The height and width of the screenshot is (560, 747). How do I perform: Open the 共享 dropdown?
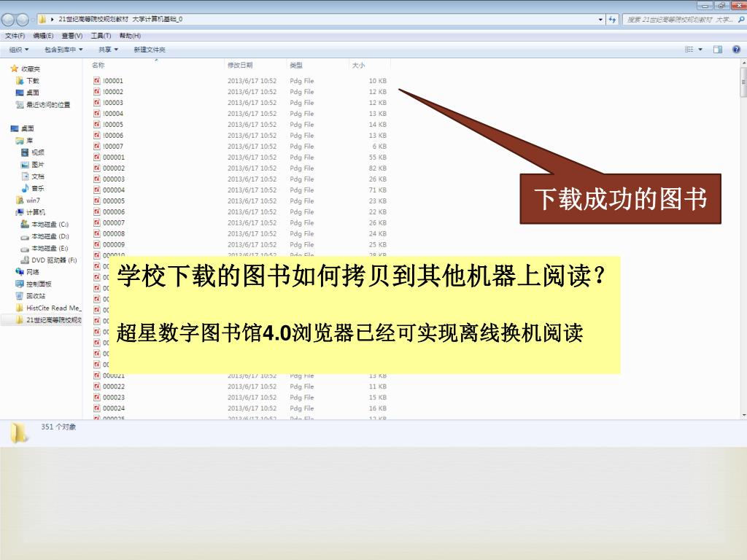point(108,50)
